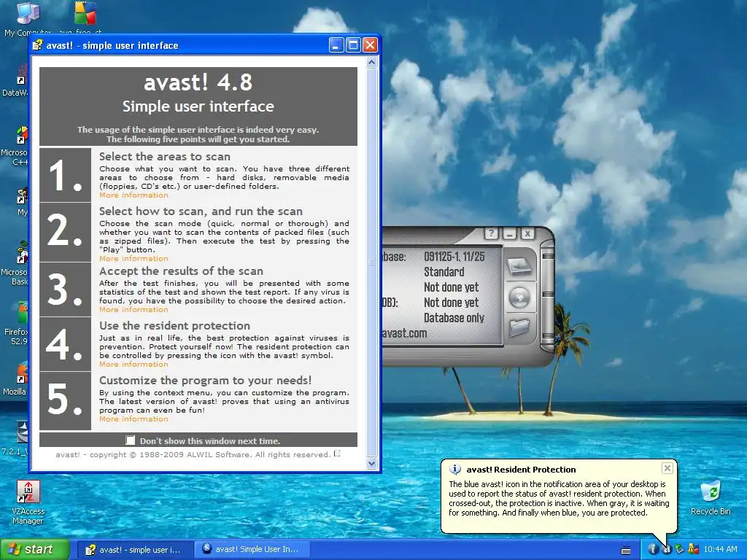The width and height of the screenshot is (747, 560).
Task: Click the scrollbar down arrow in avast window
Action: point(372,463)
